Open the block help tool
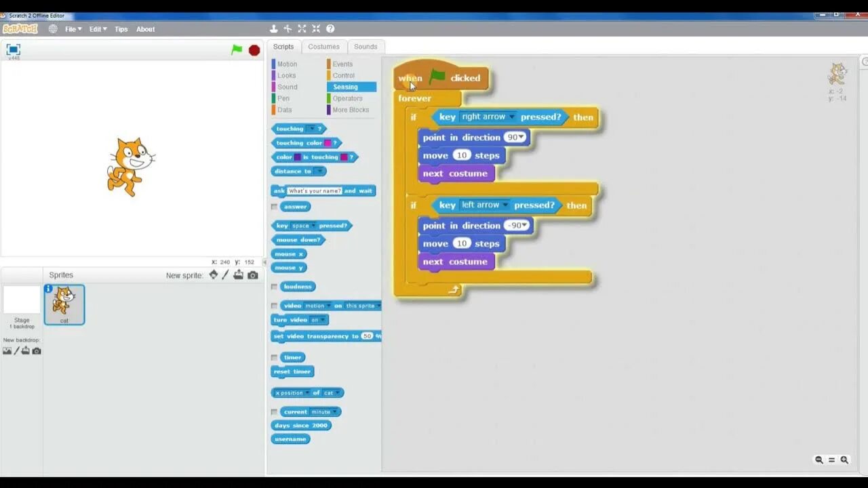The width and height of the screenshot is (868, 488). click(x=330, y=28)
